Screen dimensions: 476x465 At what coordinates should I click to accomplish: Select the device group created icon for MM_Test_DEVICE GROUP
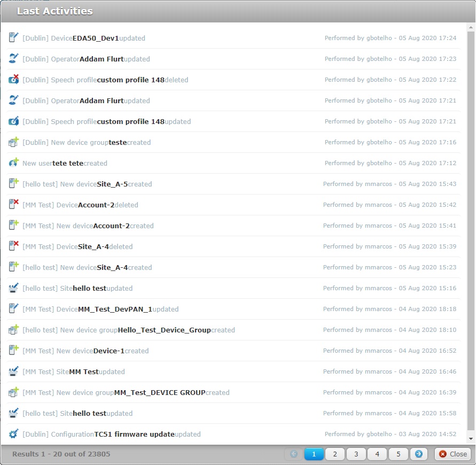click(x=13, y=392)
